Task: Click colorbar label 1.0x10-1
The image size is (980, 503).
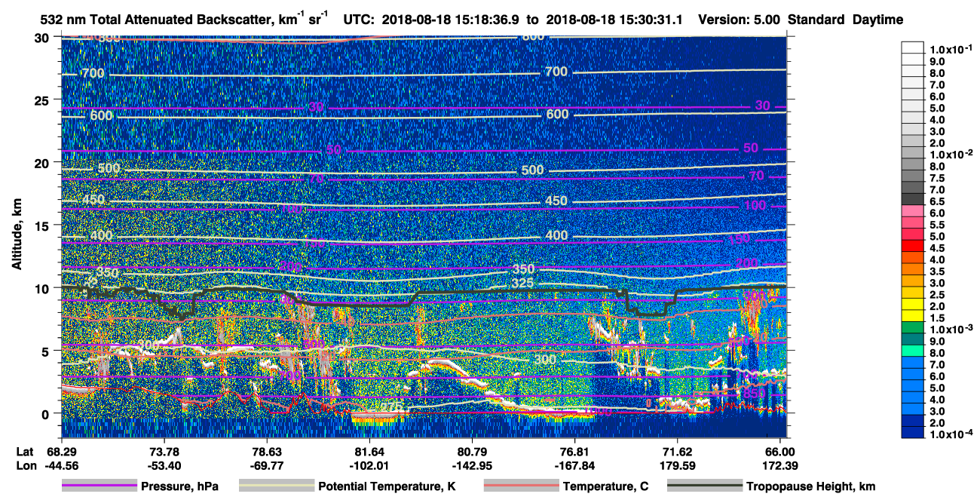Action: coord(953,49)
